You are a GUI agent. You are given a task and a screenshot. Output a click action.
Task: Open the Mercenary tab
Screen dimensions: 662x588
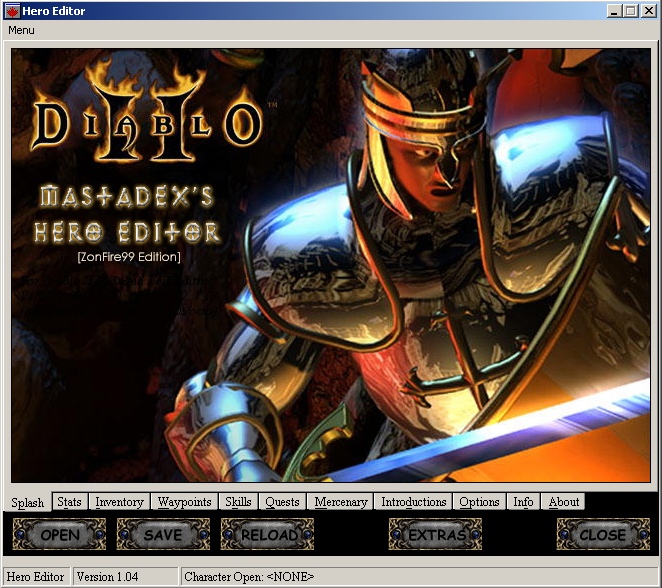point(341,502)
